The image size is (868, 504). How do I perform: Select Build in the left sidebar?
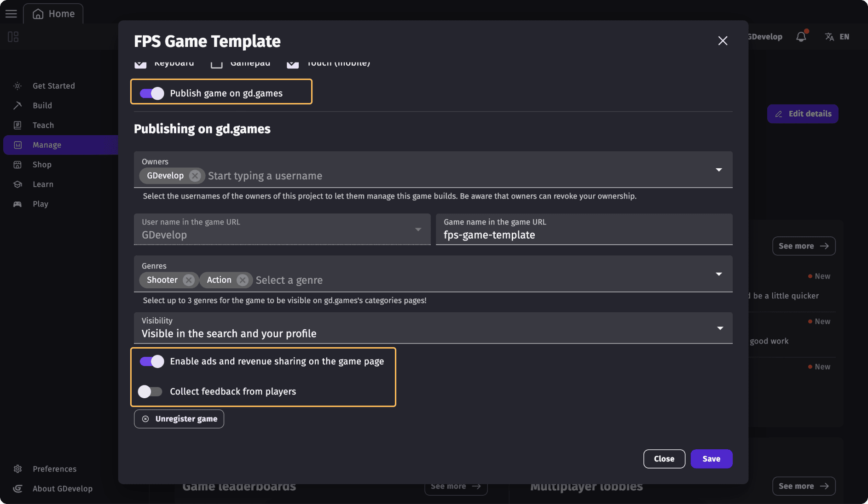(x=42, y=105)
